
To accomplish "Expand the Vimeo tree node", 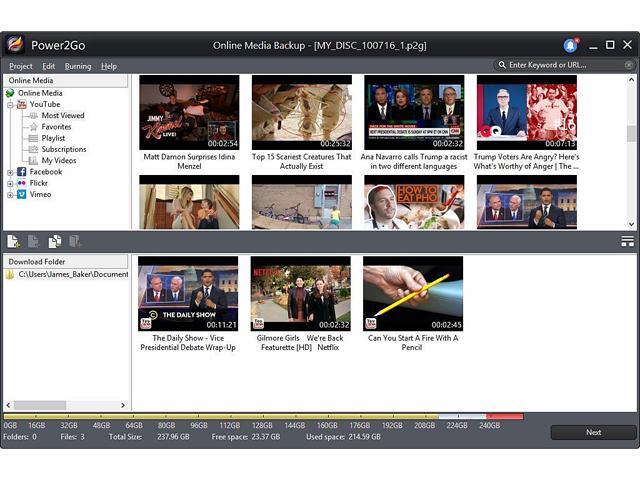I will coord(10,194).
